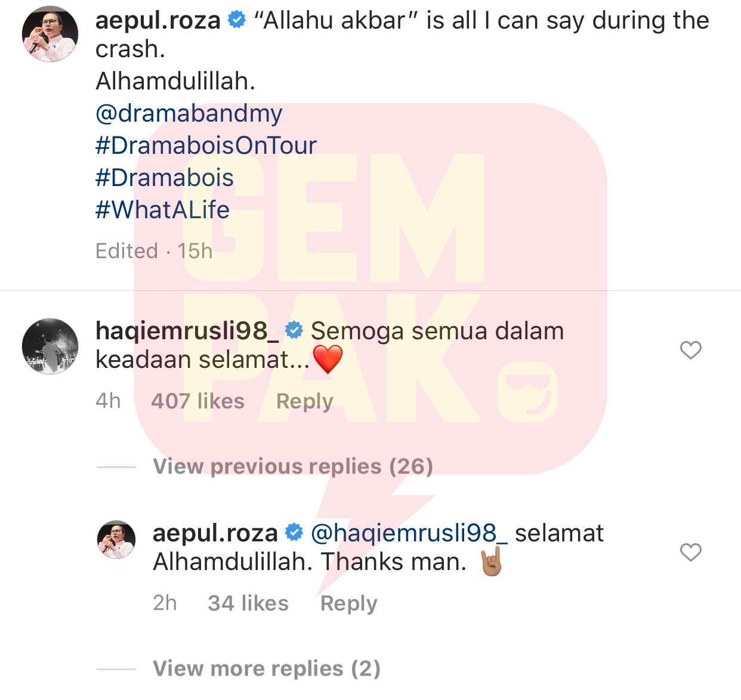Open the #WhatALife hashtag
The image size is (741, 700).
[162, 210]
